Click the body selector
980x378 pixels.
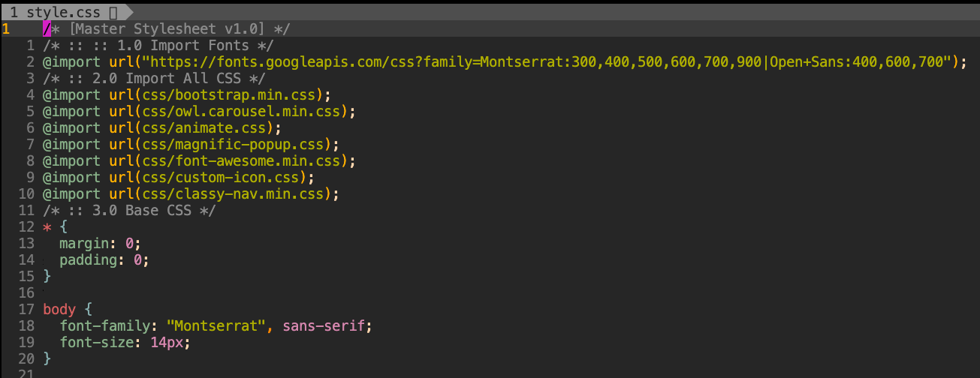tap(59, 309)
